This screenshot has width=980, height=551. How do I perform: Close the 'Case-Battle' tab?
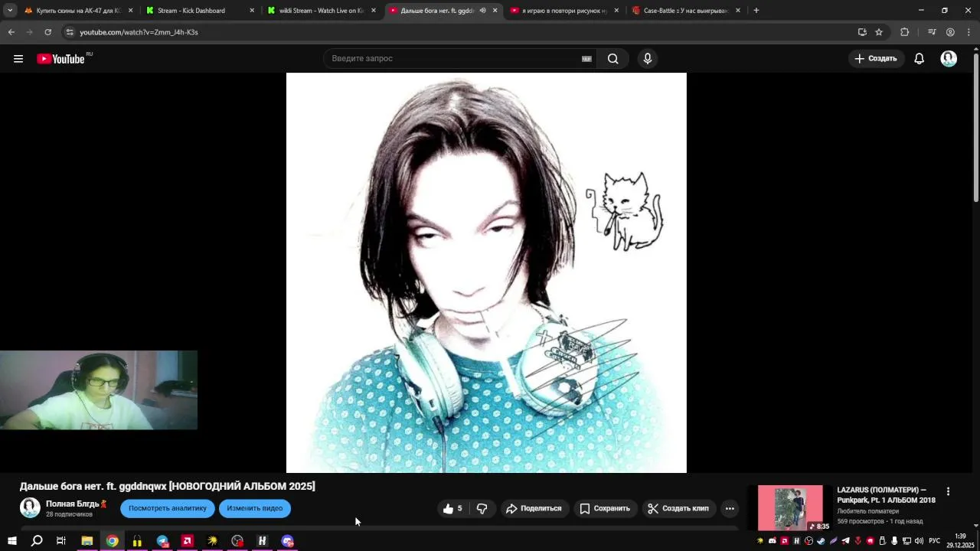[x=738, y=11]
